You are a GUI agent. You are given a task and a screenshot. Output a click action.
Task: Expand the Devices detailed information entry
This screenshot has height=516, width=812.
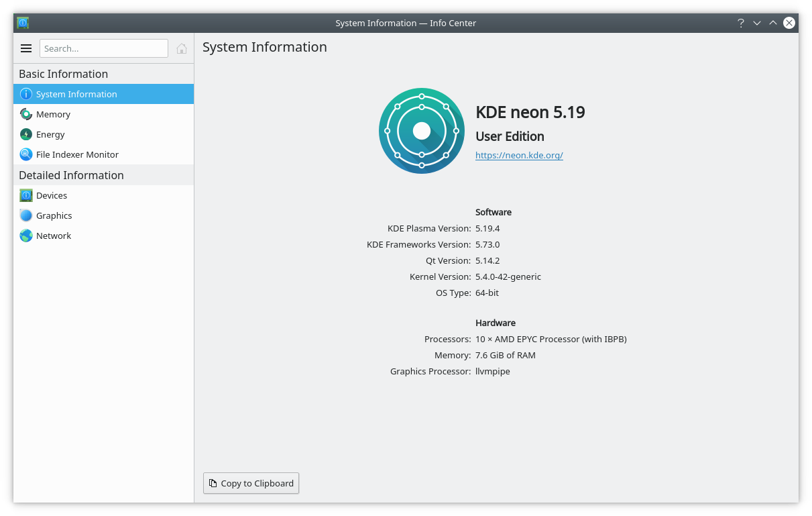52,195
